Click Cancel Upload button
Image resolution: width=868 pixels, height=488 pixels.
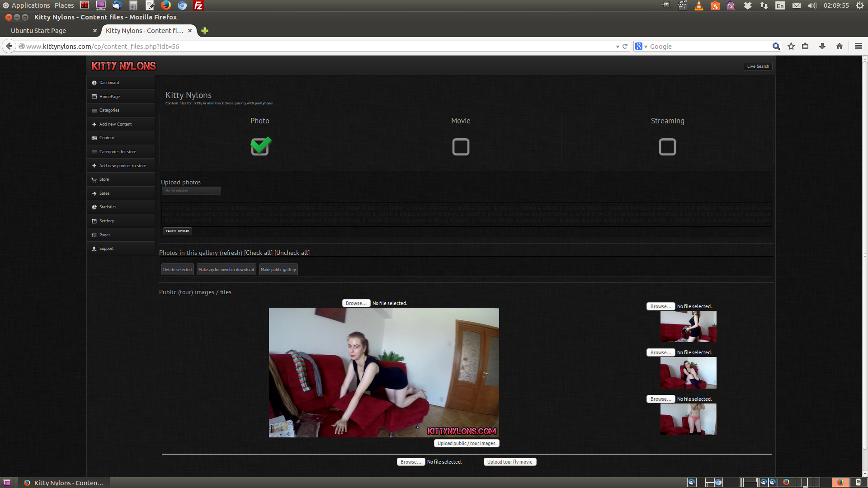(177, 231)
